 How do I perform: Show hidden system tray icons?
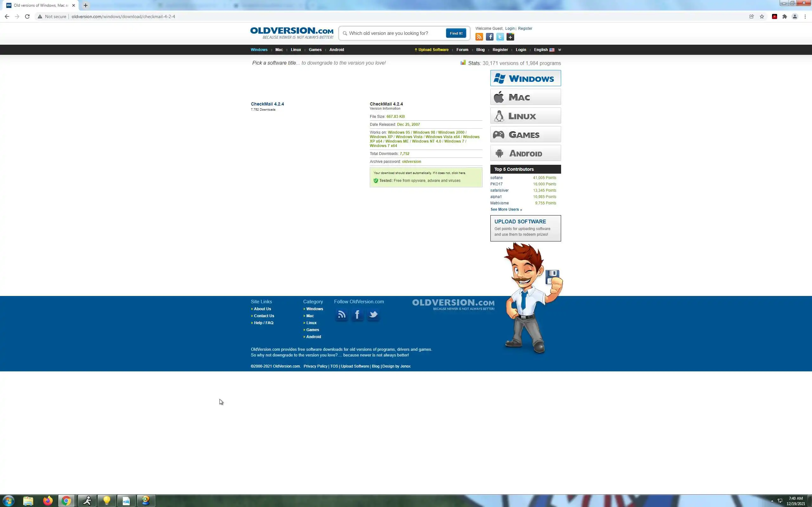772,501
